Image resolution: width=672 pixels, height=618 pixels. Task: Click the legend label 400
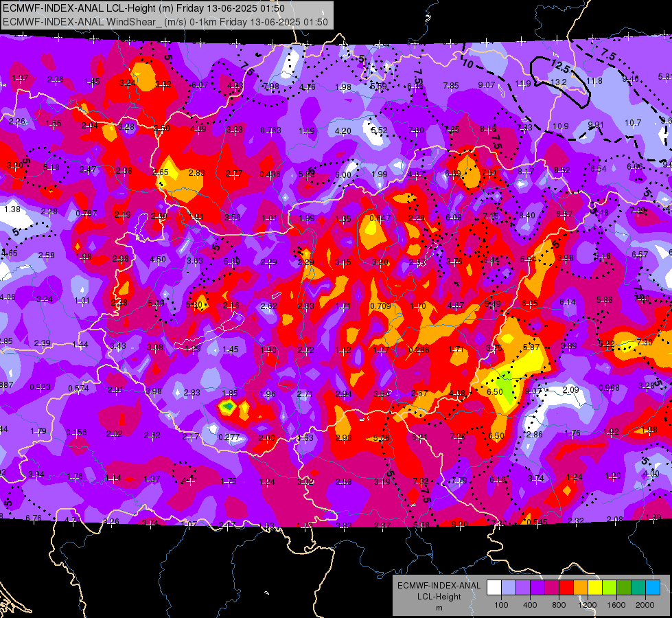coord(530,605)
